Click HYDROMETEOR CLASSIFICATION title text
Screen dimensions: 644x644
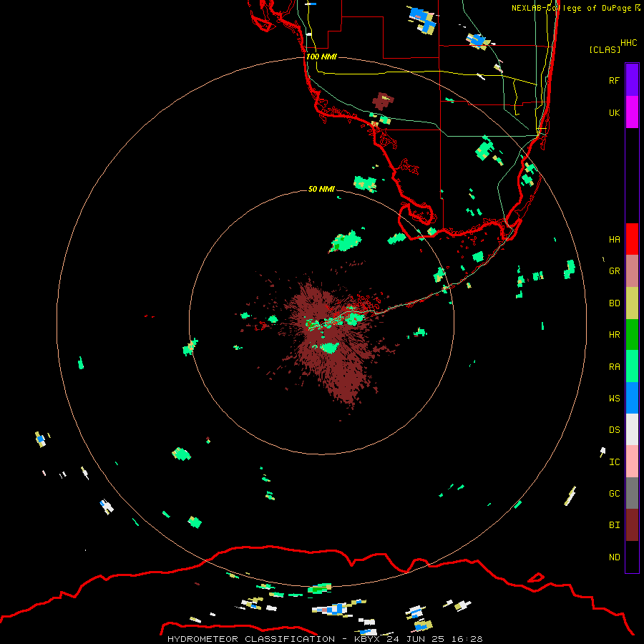(x=251, y=639)
